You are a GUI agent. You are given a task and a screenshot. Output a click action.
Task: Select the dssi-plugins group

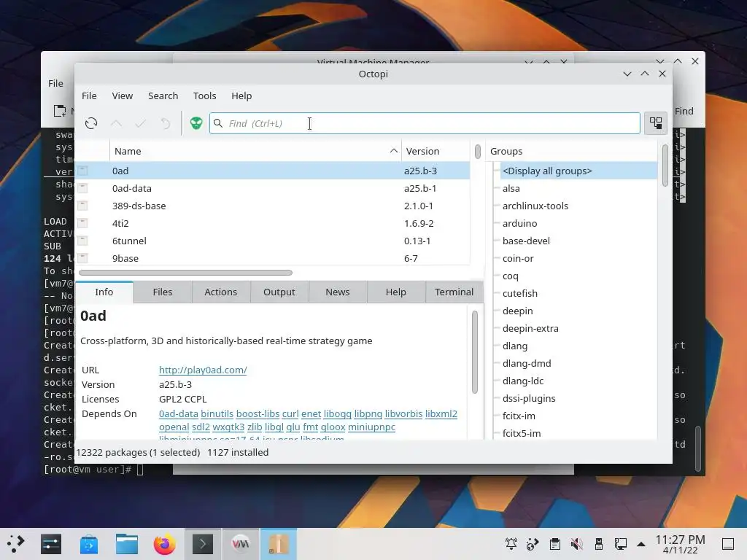point(530,399)
